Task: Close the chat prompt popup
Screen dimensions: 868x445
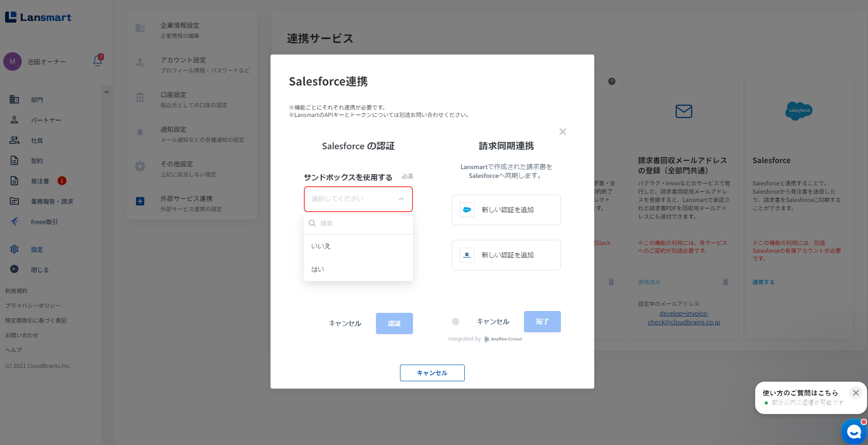Action: (x=856, y=393)
